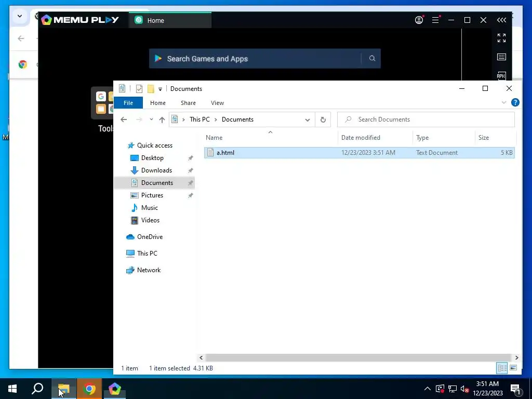Open Videos in navigation pane
This screenshot has height=399, width=532.
[x=150, y=220]
